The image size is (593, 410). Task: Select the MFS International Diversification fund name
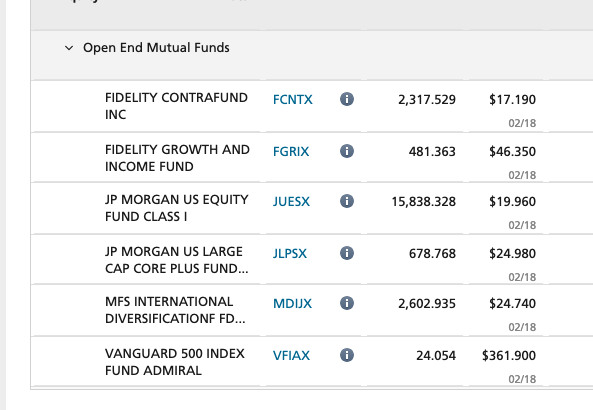177,310
